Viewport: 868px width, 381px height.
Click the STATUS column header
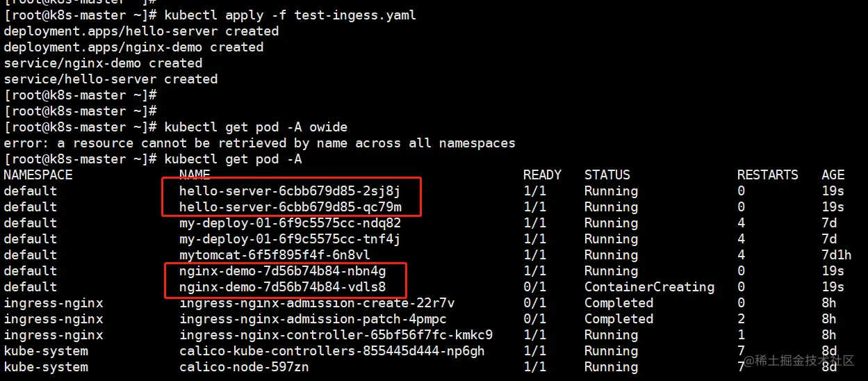pos(607,175)
